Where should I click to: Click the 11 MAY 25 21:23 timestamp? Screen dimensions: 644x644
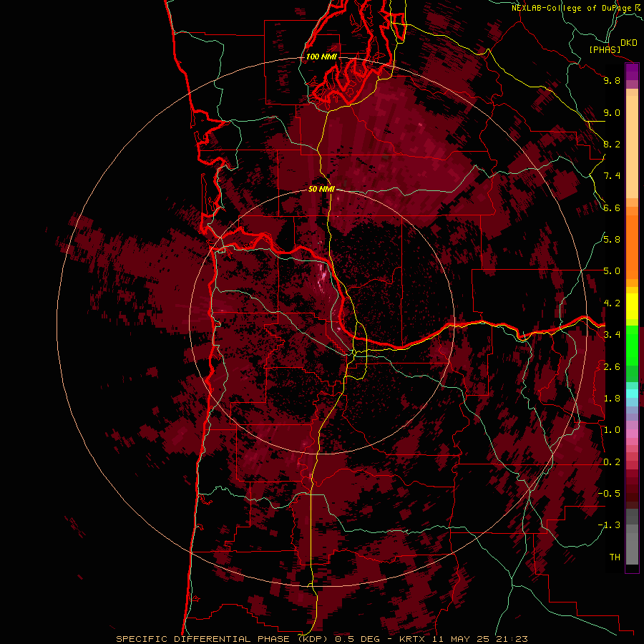(479, 639)
